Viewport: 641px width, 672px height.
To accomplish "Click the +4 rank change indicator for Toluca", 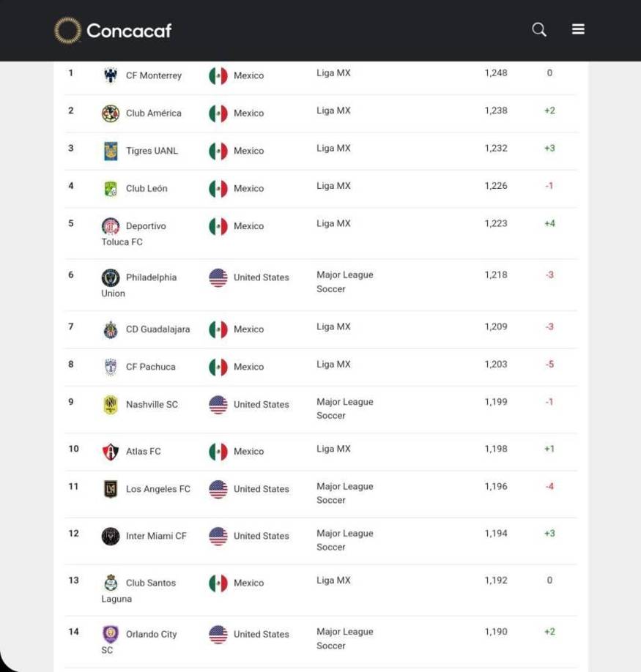I will tap(549, 223).
